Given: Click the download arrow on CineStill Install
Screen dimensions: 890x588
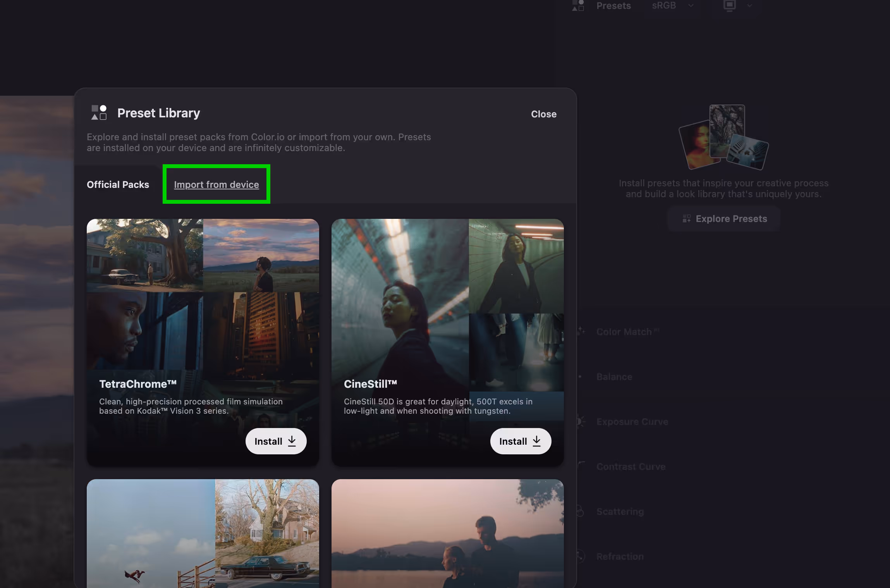Looking at the screenshot, I should [537, 441].
